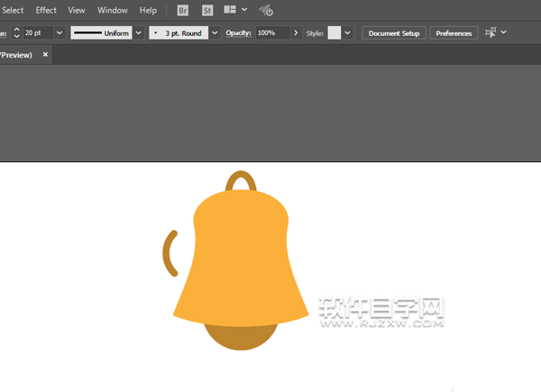This screenshot has width=541, height=392.
Task: Open Adobe Stock via the St icon
Action: (x=207, y=11)
